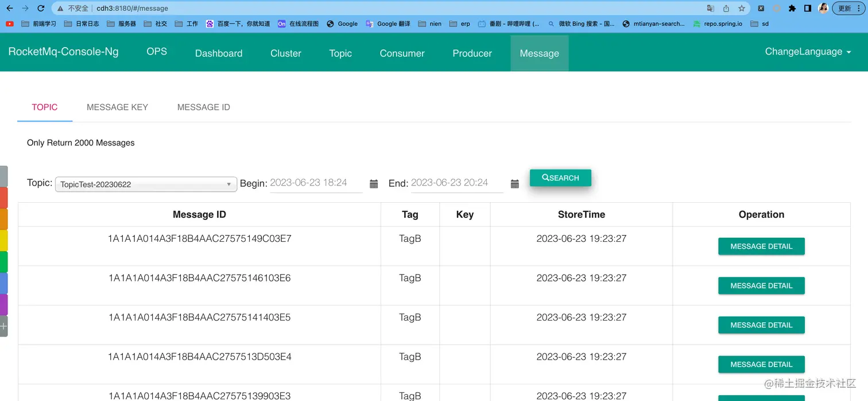
Task: Click the End date-time field
Action: (x=457, y=183)
